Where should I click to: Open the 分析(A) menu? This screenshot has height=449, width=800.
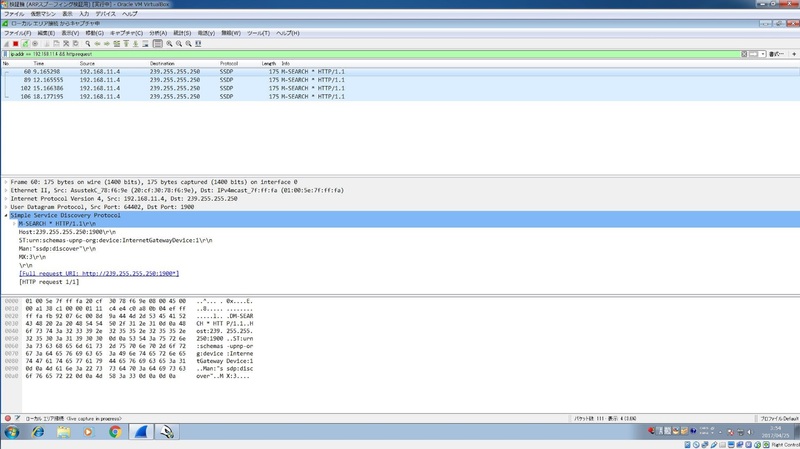pyautogui.click(x=158, y=33)
